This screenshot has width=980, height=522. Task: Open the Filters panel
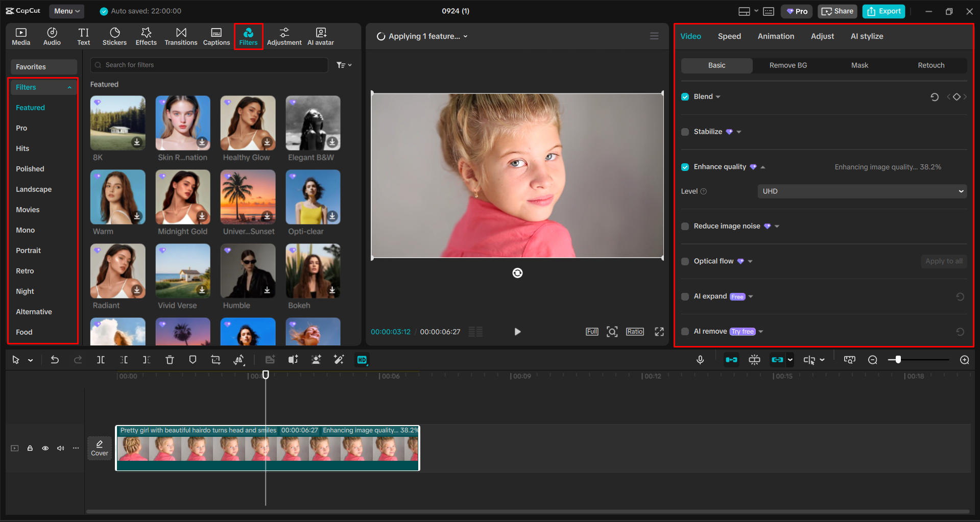[x=248, y=36]
